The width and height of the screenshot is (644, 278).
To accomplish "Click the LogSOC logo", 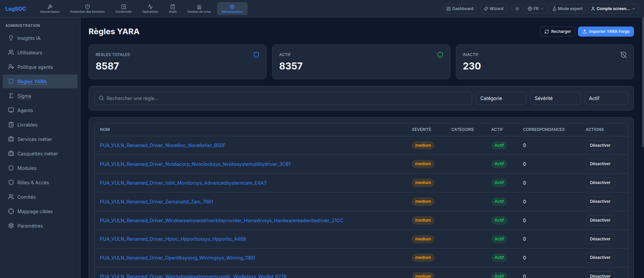I will (16, 9).
